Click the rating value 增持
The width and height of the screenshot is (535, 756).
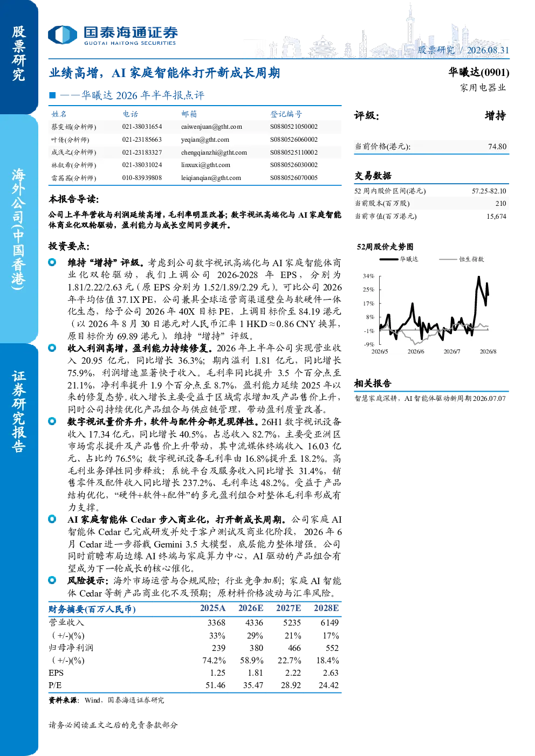click(x=495, y=116)
